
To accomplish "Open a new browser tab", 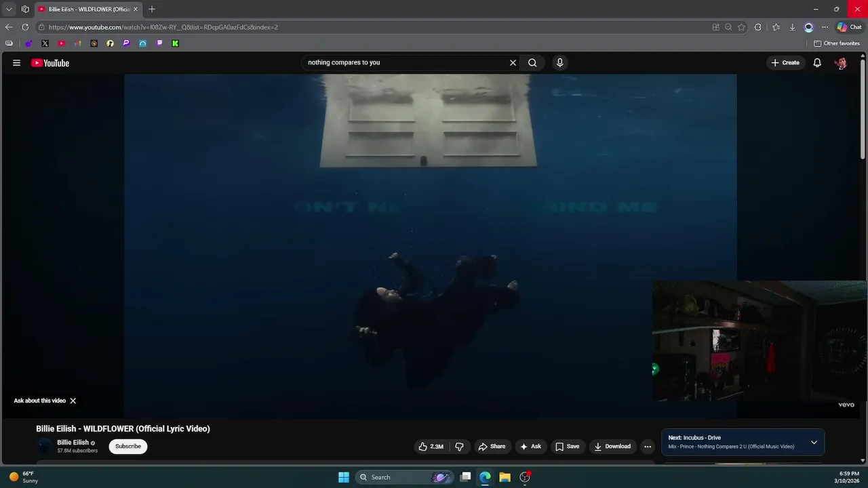I will click(x=152, y=9).
